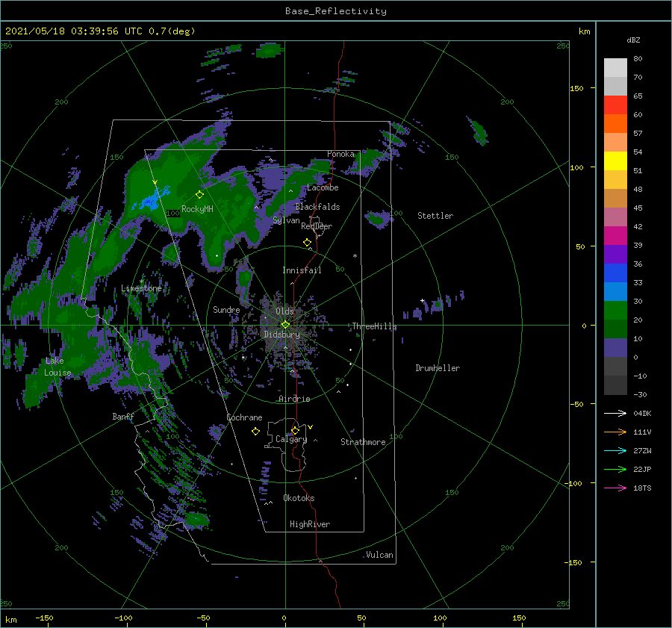This screenshot has width=672, height=628.
Task: Click the yellow diamond marker above Calgary label
Action: click(x=295, y=430)
